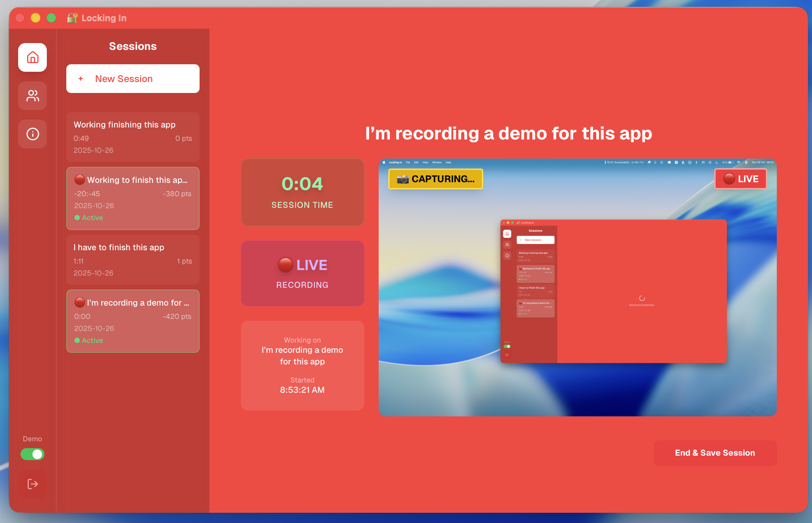The width and height of the screenshot is (812, 523).
Task: Click the red LIVE badge on preview
Action: tap(741, 179)
